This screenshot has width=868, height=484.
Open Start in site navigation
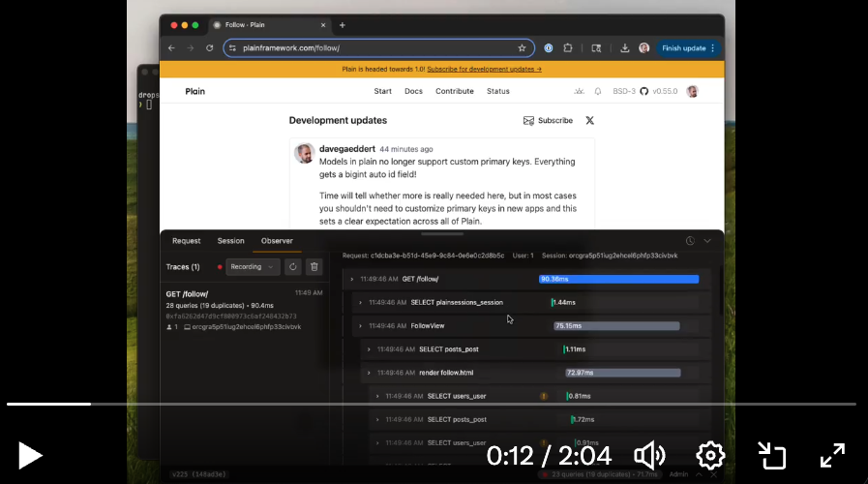click(382, 91)
